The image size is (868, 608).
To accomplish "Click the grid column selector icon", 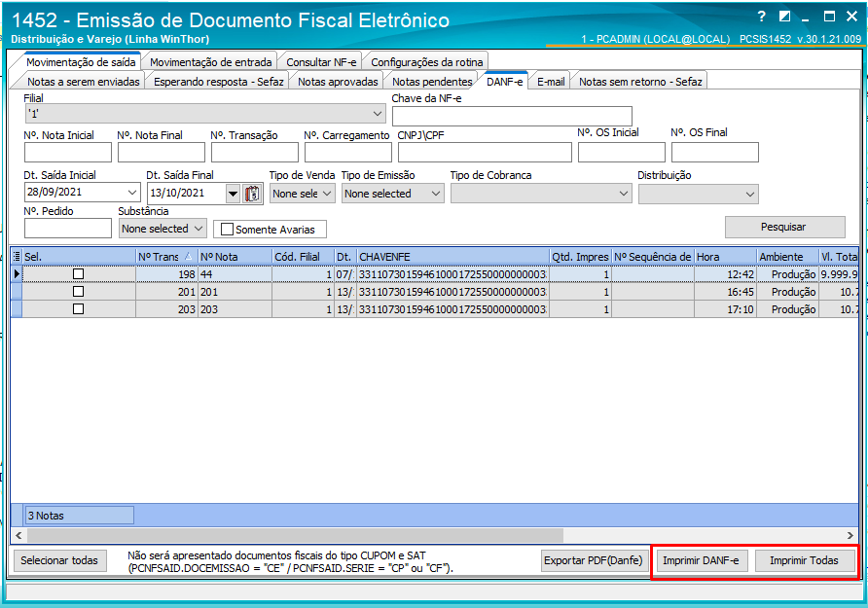I will coord(17,257).
